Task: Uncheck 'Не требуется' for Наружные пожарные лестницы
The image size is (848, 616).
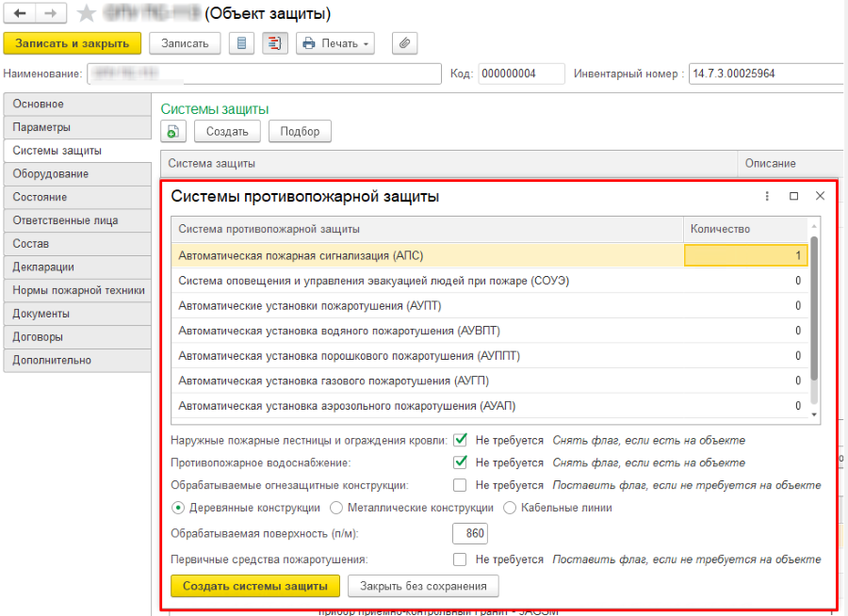Action: [461, 439]
